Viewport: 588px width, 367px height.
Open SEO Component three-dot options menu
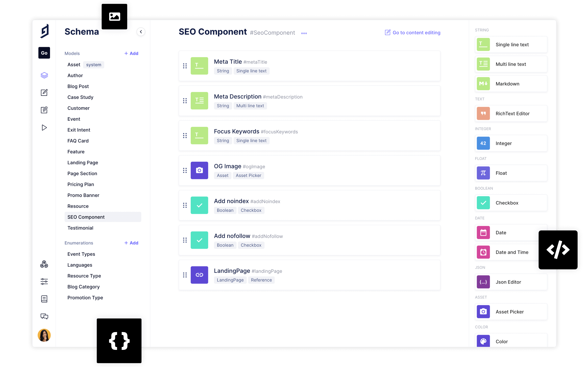pyautogui.click(x=304, y=33)
